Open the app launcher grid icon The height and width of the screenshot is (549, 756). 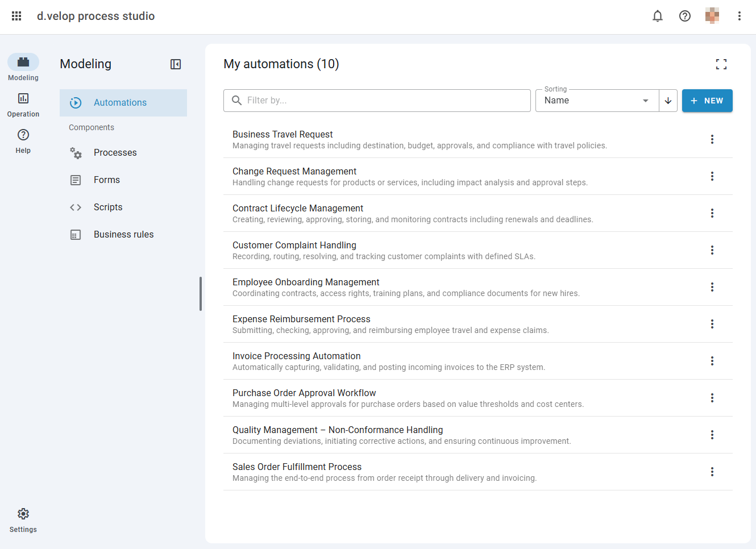point(16,16)
